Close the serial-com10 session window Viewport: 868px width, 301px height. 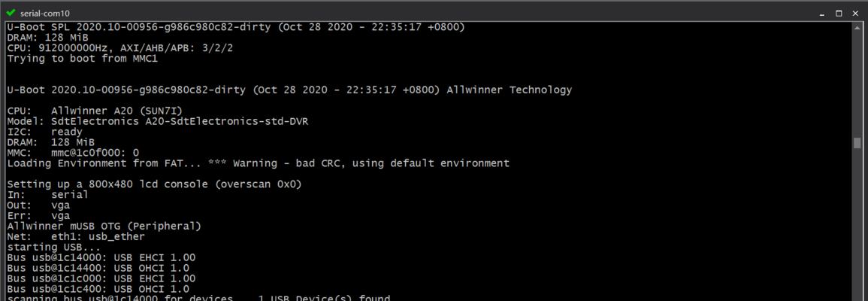(855, 13)
